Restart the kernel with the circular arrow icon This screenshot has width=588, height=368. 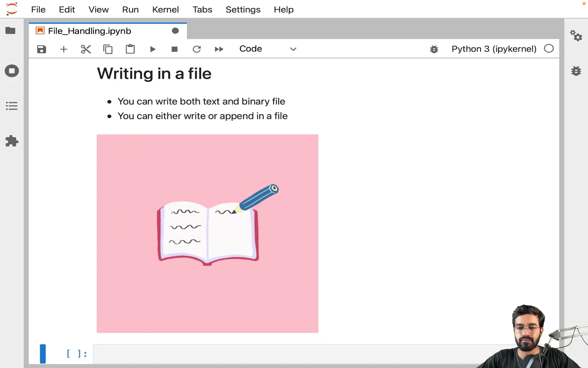[x=197, y=49]
